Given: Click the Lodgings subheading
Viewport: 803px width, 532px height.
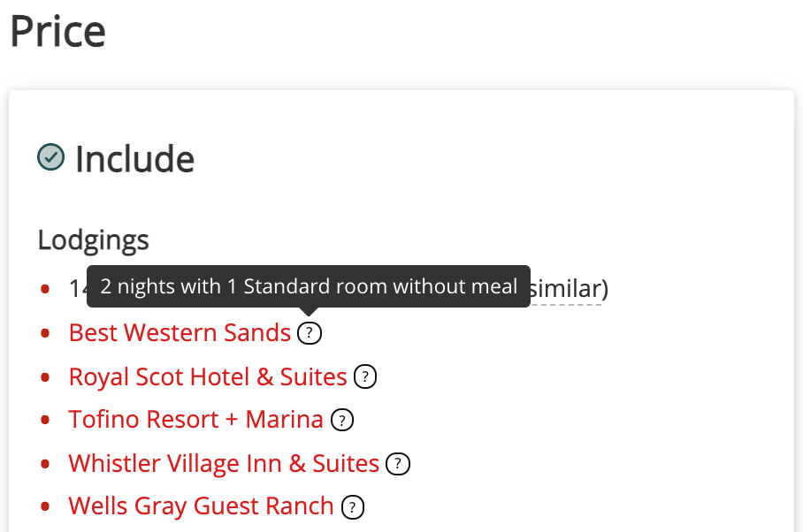Looking at the screenshot, I should click(93, 239).
